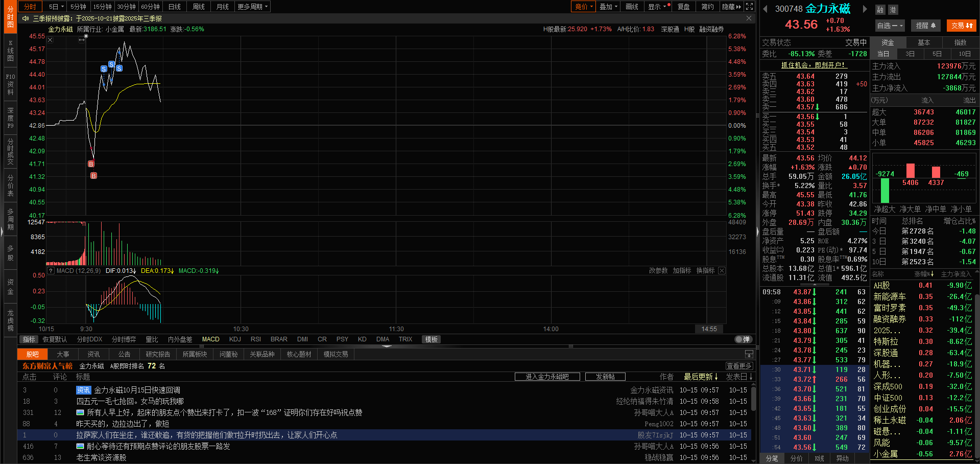
Task: Open the K线图 sidebar view
Action: [10, 51]
